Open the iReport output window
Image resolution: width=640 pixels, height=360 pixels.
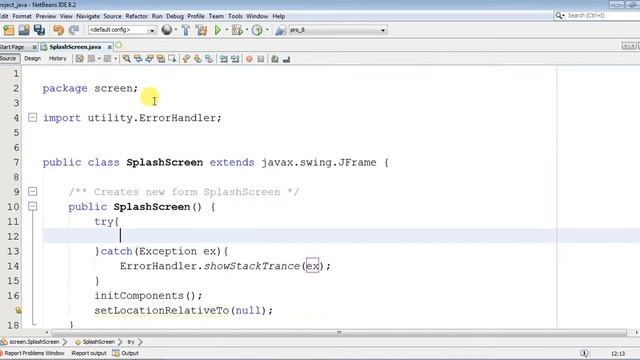point(89,353)
